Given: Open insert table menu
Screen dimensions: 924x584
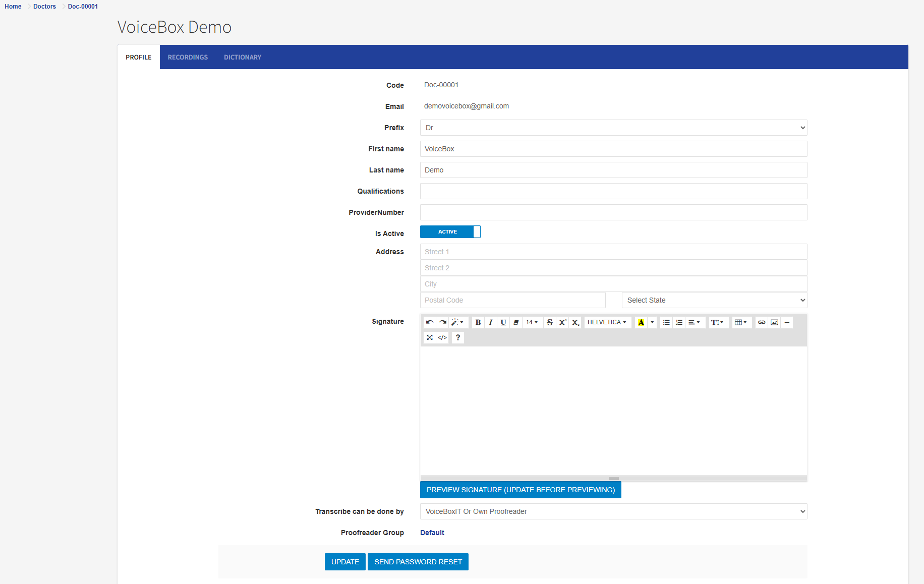Looking at the screenshot, I should tap(741, 322).
